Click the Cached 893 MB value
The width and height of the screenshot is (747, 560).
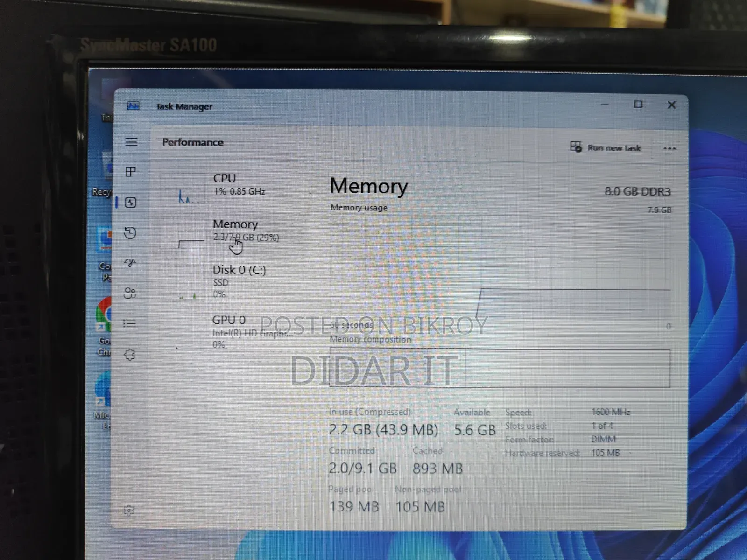437,468
